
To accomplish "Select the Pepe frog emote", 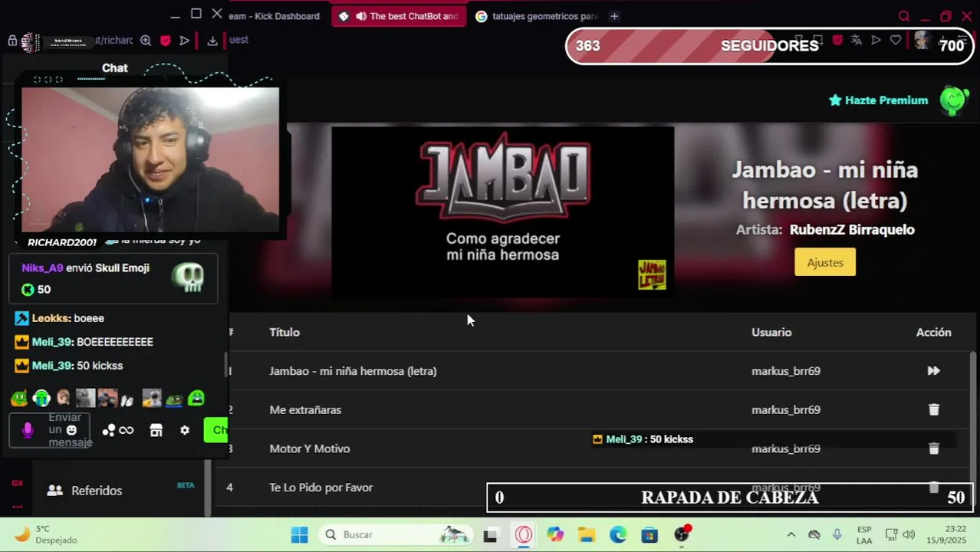I will pyautogui.click(x=175, y=399).
